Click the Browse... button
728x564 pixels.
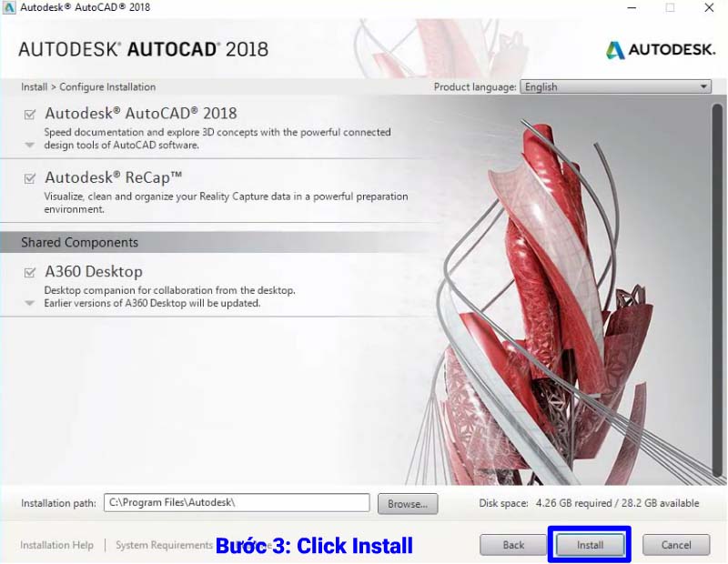coord(408,504)
